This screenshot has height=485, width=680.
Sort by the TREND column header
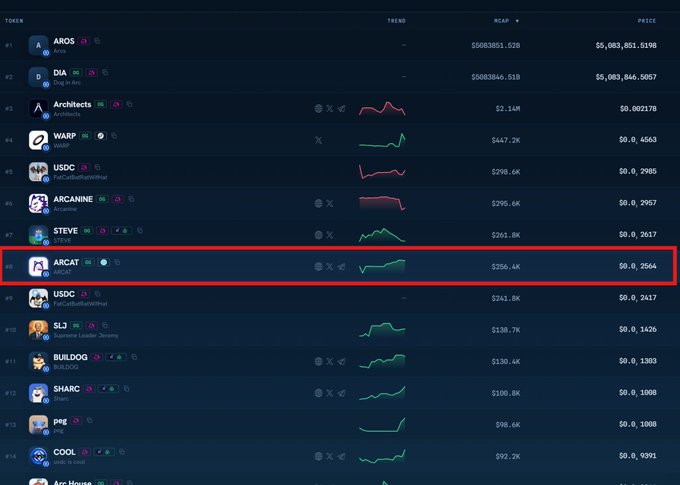(396, 21)
